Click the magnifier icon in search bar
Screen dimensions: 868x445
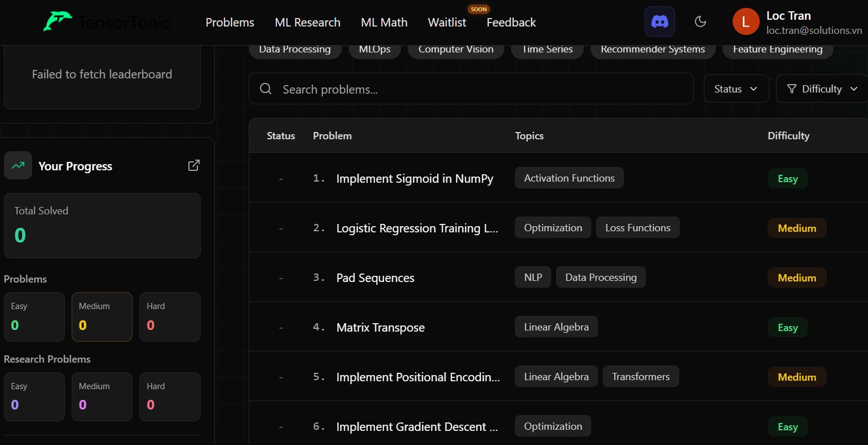click(x=266, y=89)
